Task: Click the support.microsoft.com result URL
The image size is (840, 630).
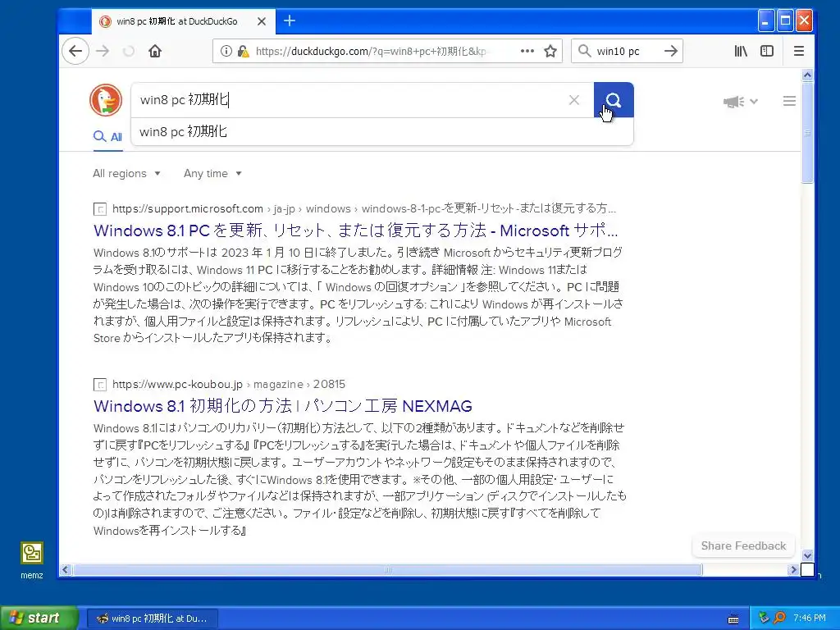Action: coord(188,209)
